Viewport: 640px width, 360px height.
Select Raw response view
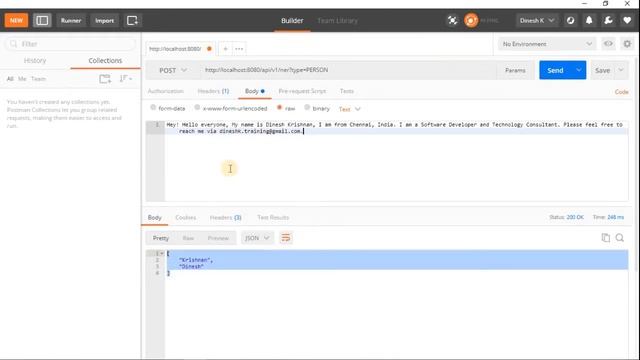tap(188, 238)
